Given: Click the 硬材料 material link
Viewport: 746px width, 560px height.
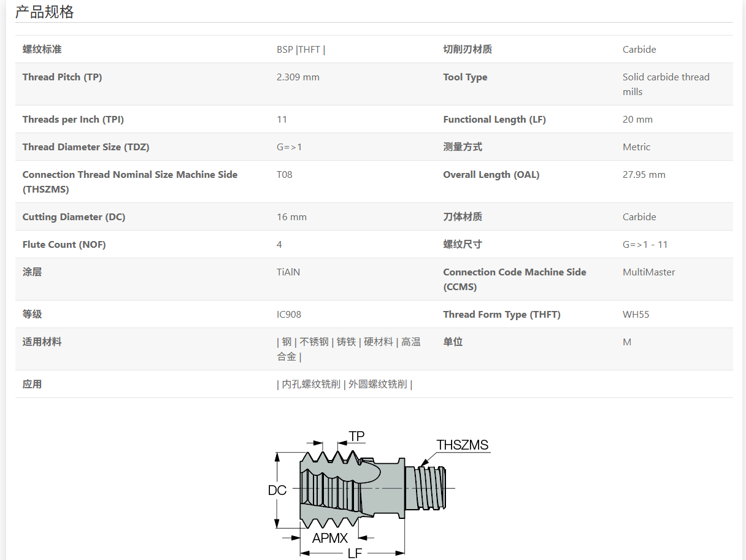Looking at the screenshot, I should pyautogui.click(x=379, y=342).
